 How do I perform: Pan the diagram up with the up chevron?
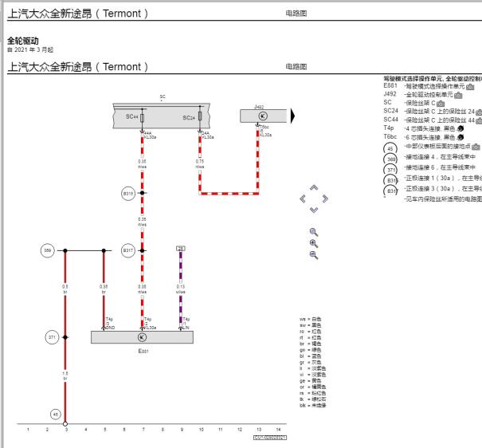[x=314, y=188]
